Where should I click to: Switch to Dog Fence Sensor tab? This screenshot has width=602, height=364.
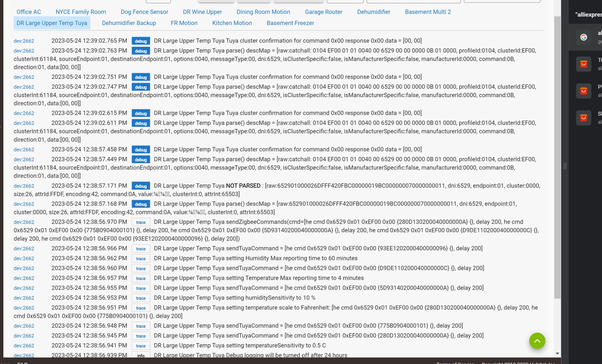point(144,12)
